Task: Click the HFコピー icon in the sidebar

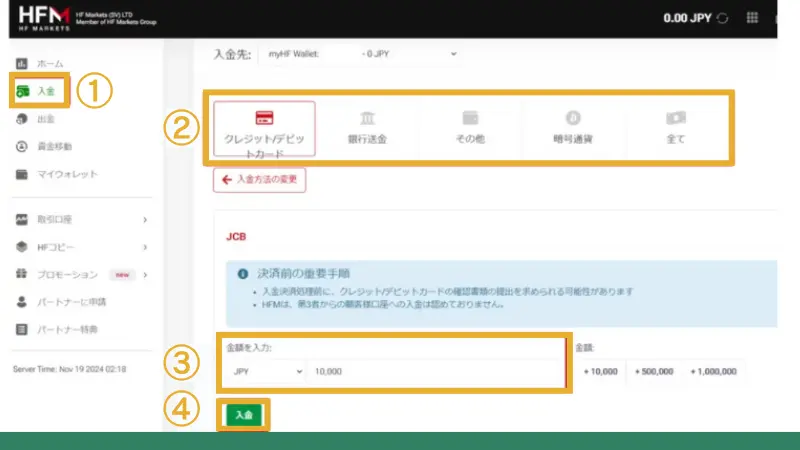Action: [x=21, y=247]
